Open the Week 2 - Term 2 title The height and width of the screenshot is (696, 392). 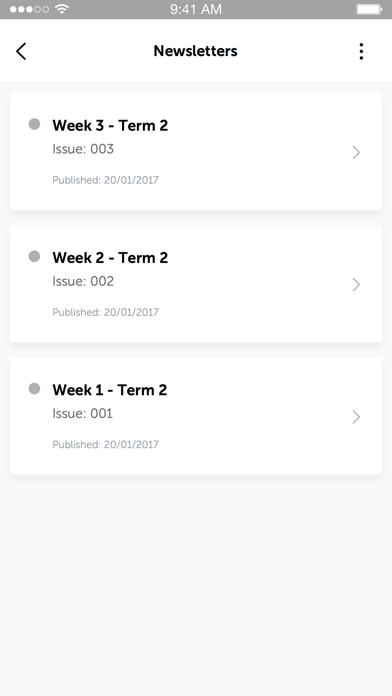110,258
